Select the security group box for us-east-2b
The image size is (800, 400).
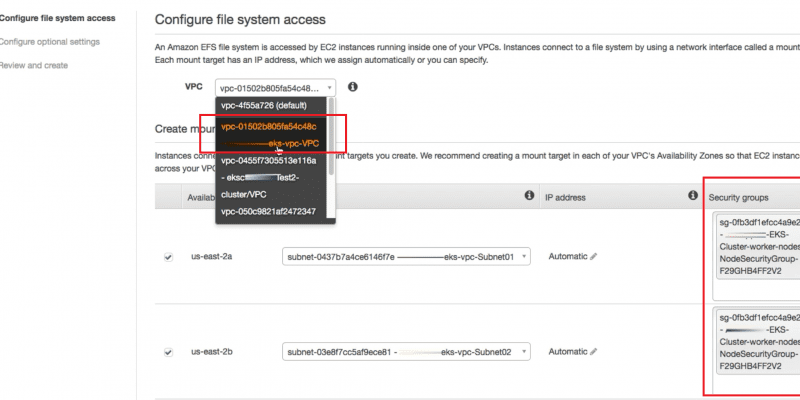[758, 342]
